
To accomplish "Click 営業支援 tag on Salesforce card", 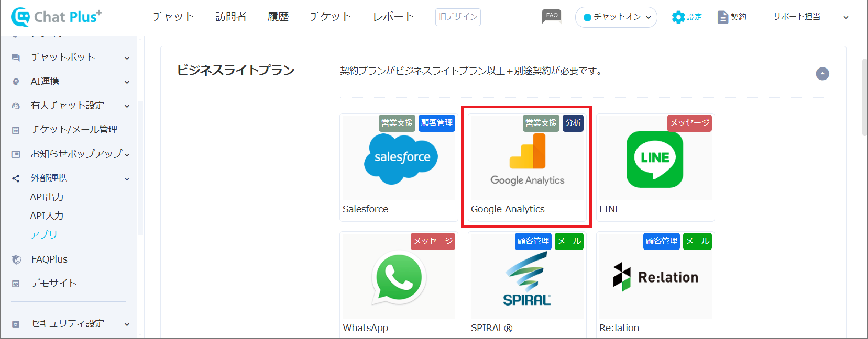I will point(397,123).
